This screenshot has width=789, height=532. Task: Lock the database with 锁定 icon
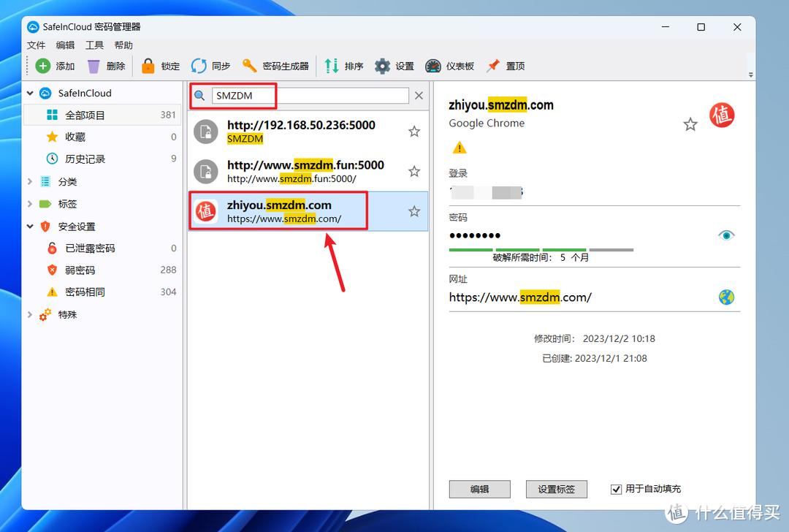148,66
